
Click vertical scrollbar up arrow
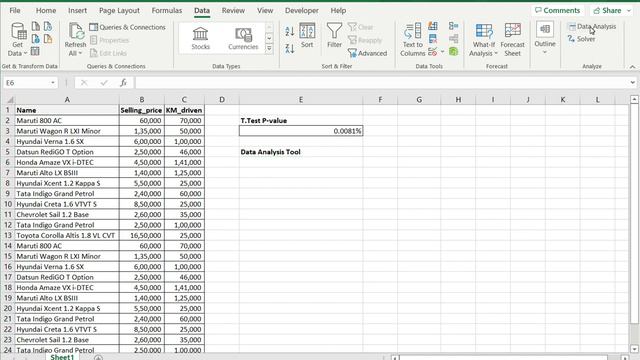[634, 99]
